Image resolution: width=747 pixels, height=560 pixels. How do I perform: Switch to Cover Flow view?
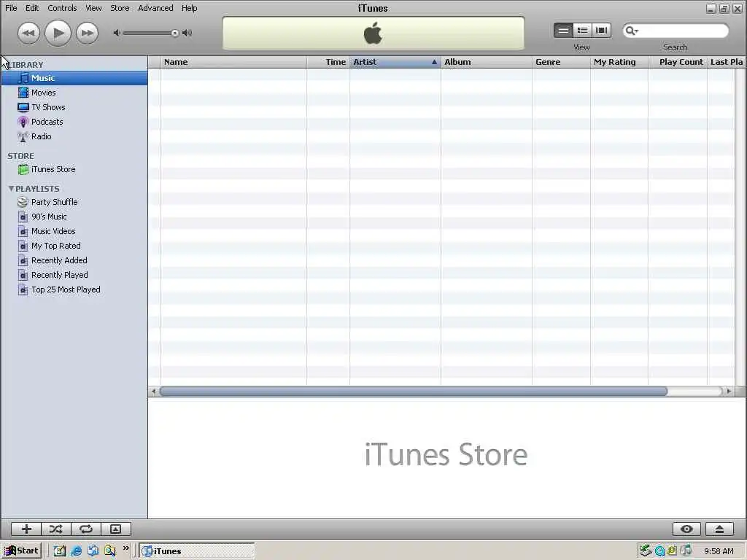[601, 31]
